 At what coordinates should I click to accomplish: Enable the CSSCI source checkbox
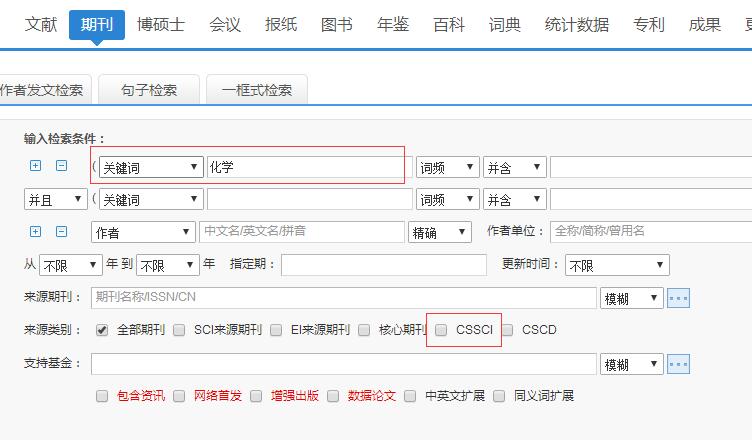pyautogui.click(x=442, y=330)
